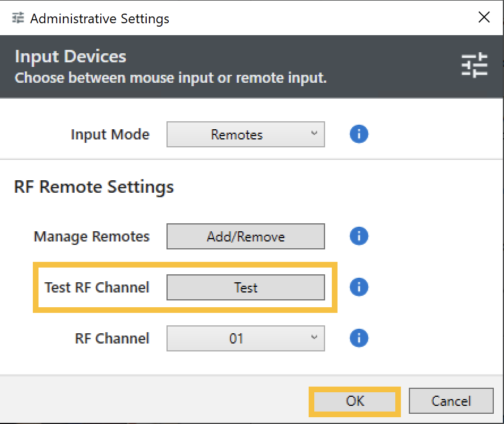Click the Input Mode label
Viewport: 504px width, 424px height.
coord(110,135)
